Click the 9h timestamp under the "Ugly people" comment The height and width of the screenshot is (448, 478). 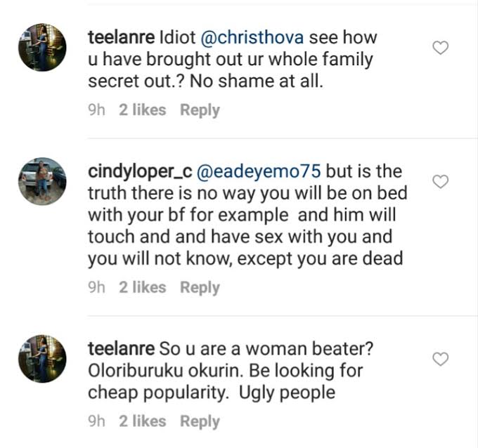[x=96, y=421]
